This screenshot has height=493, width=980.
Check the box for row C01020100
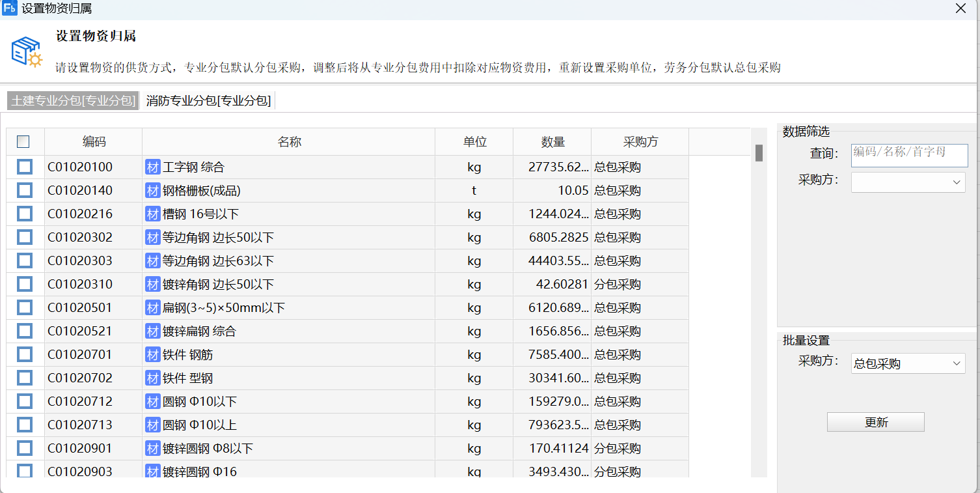25,167
